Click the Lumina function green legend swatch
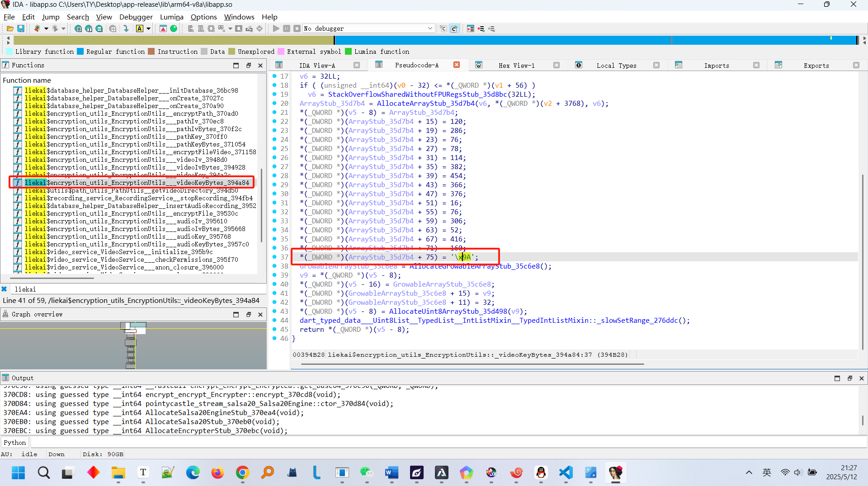 [x=348, y=52]
